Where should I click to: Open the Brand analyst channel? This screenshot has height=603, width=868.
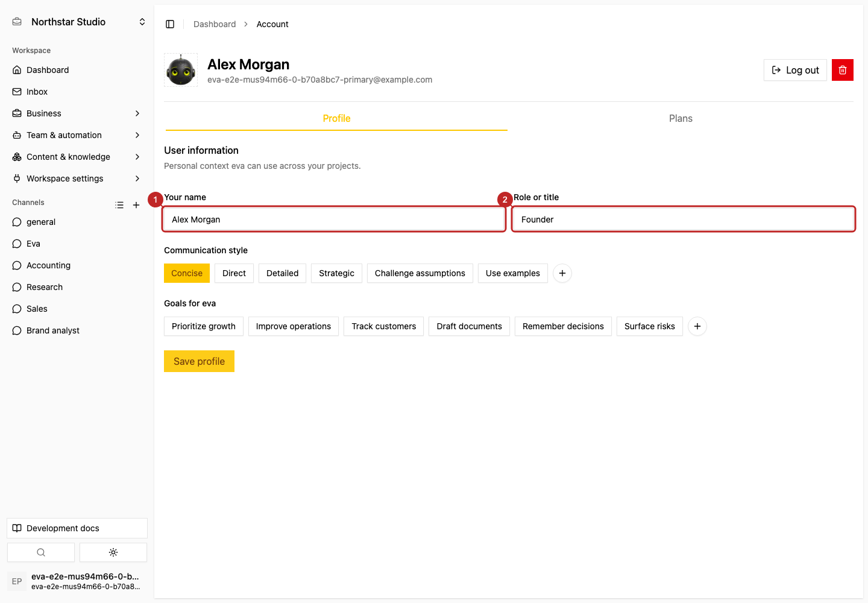pos(77,330)
